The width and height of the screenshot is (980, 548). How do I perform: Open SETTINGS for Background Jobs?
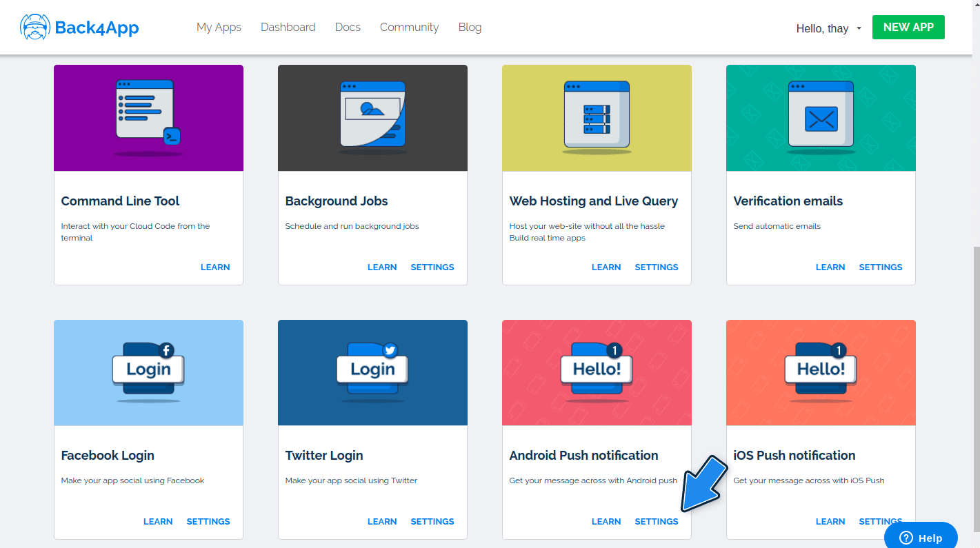432,267
